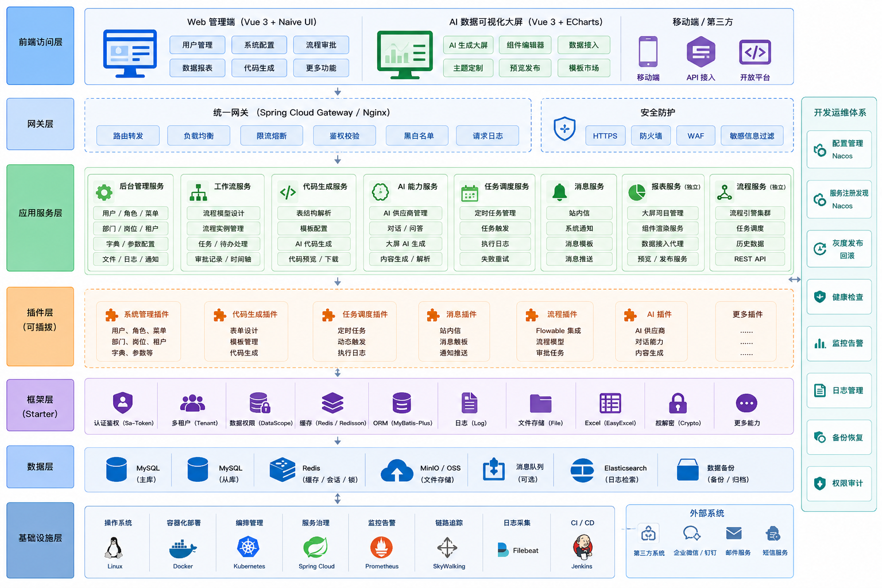Click the Kubernetes wheel icon
The height and width of the screenshot is (588, 882).
pos(248,547)
